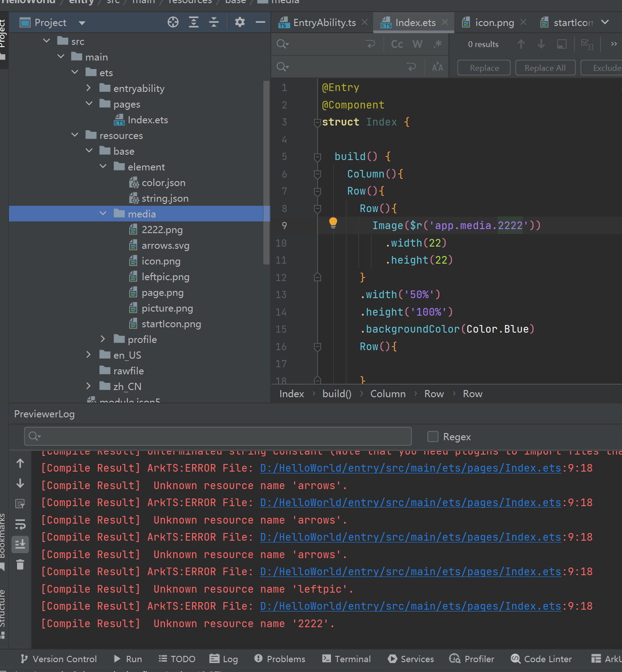Collapse the pages folder

(x=89, y=104)
